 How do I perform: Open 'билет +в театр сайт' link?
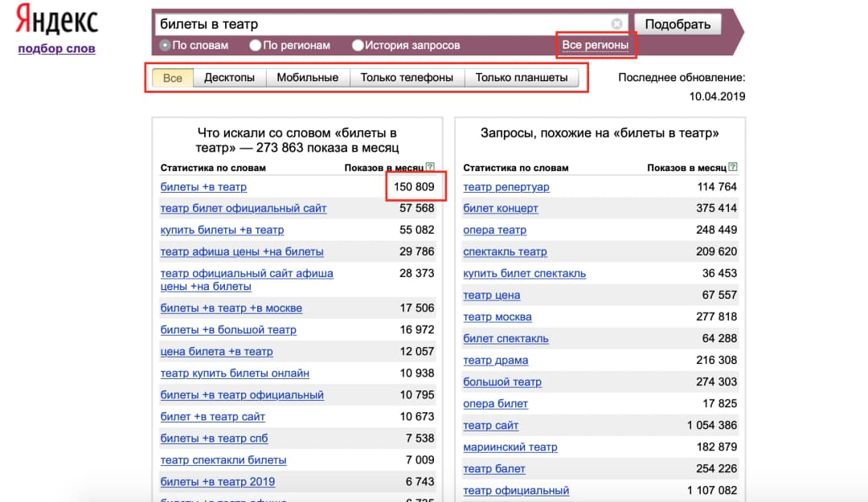pyautogui.click(x=212, y=417)
